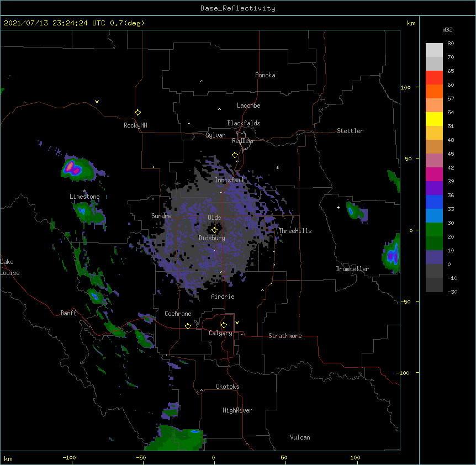Click the ThreeHills label
Screen dimensions: 476x465
point(295,231)
